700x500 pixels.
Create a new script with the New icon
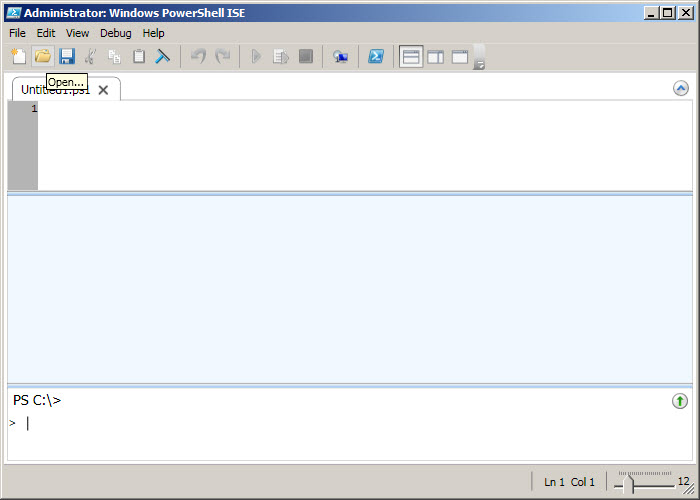(18, 56)
